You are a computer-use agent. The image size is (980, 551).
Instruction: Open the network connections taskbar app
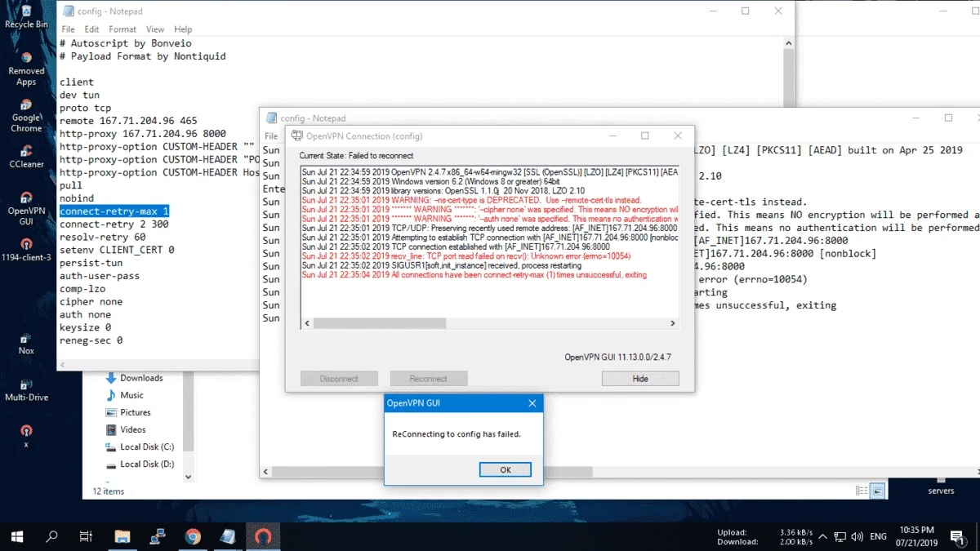[x=158, y=536]
